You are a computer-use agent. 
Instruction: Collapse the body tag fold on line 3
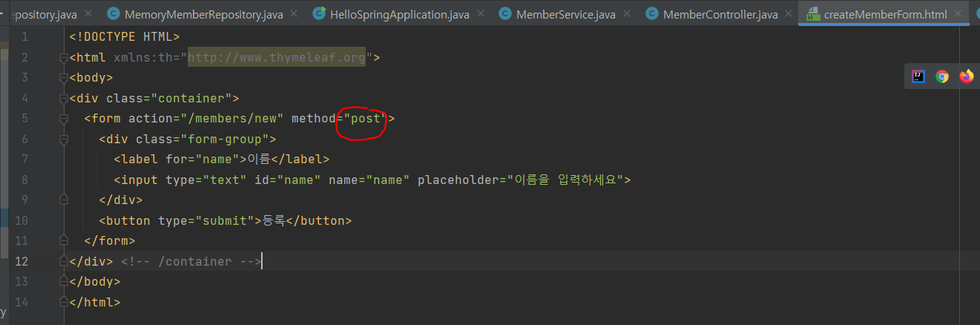point(64,77)
